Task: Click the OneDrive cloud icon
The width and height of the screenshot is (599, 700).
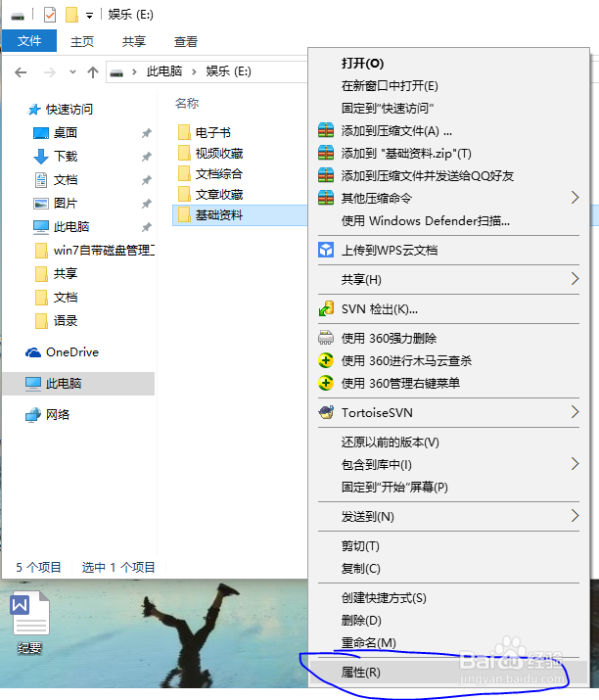Action: [33, 352]
